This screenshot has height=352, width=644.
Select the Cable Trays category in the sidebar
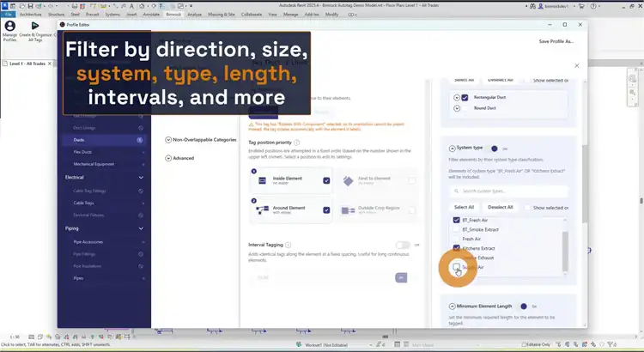pyautogui.click(x=104, y=203)
